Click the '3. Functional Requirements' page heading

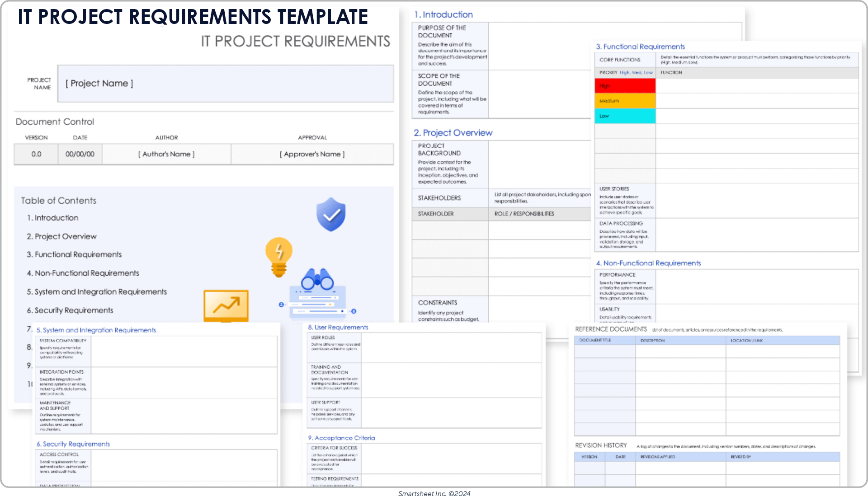pyautogui.click(x=640, y=47)
